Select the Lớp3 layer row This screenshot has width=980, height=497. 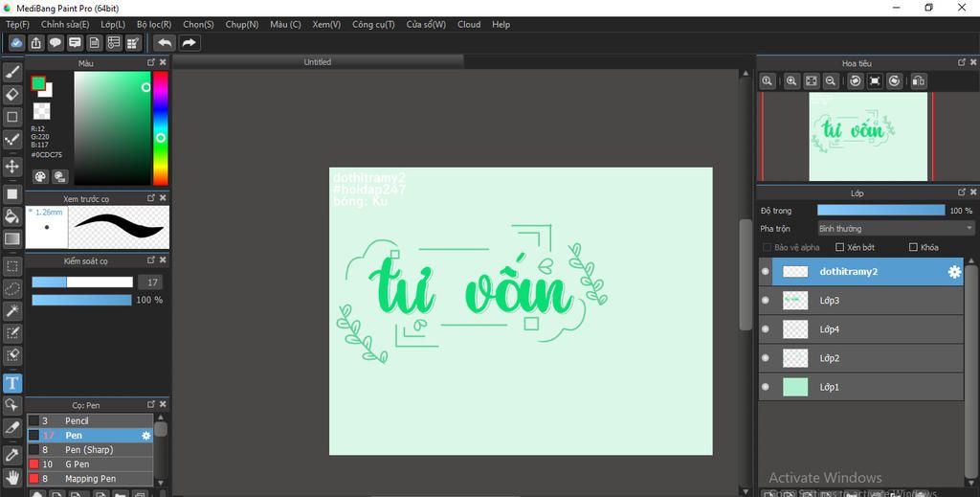[860, 300]
